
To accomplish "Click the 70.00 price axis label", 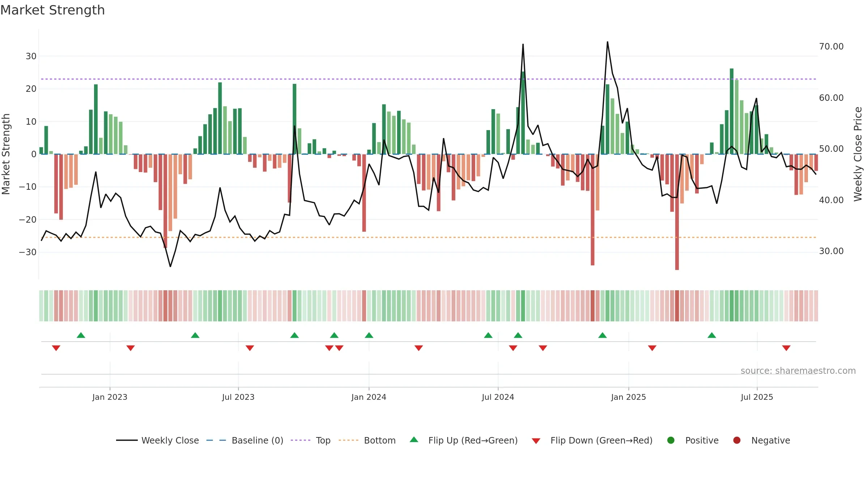I will pos(831,47).
